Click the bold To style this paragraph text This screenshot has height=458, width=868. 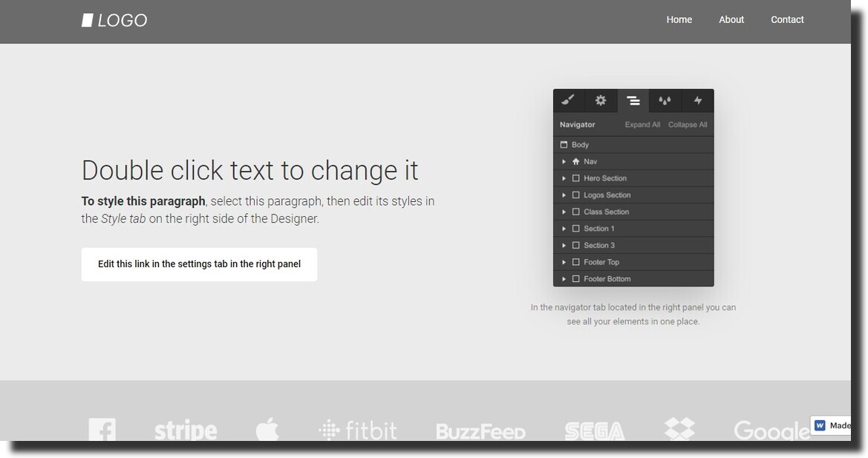[143, 201]
